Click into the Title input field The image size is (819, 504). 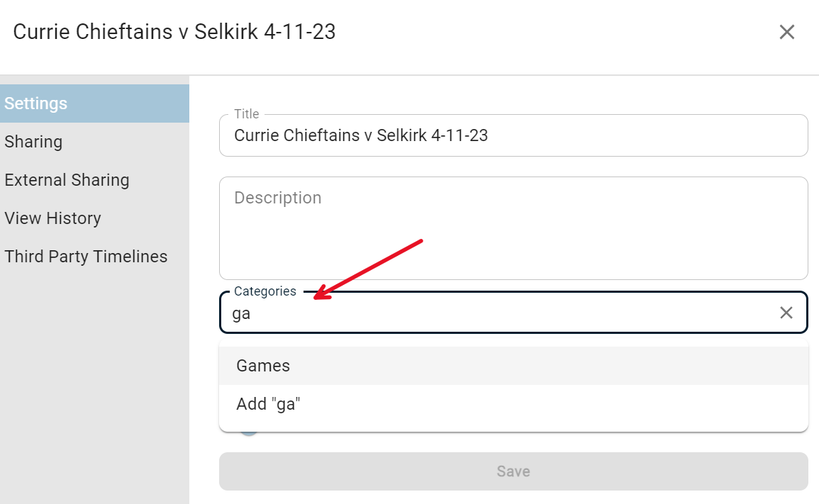(513, 135)
